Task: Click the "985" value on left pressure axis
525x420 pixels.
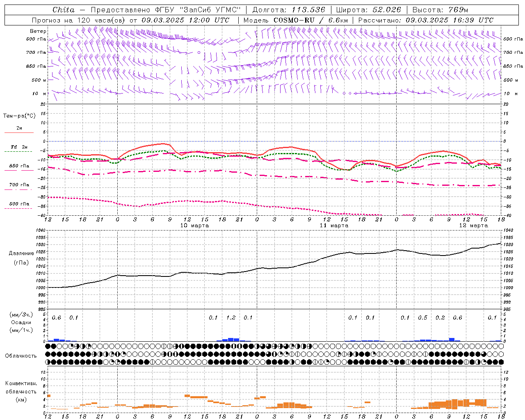Action: tap(42, 309)
